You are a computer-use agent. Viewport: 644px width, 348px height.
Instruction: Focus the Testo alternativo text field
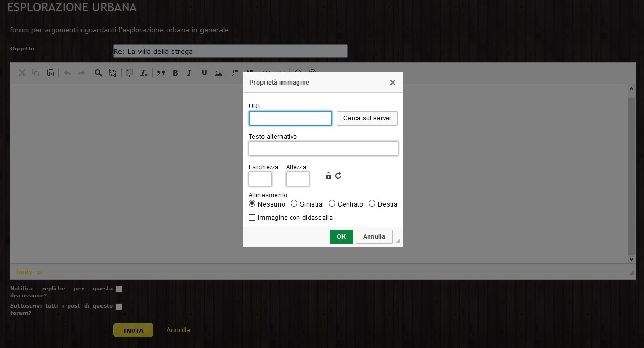pyautogui.click(x=323, y=149)
